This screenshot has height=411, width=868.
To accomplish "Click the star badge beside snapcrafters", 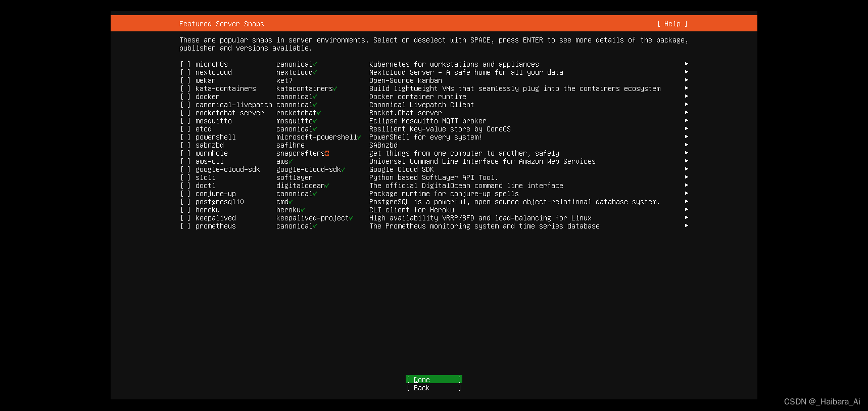I will (327, 153).
